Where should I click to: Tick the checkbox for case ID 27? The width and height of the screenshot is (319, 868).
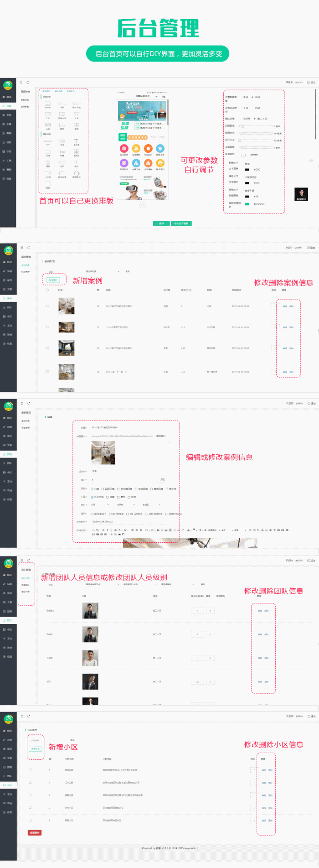pyautogui.click(x=47, y=327)
